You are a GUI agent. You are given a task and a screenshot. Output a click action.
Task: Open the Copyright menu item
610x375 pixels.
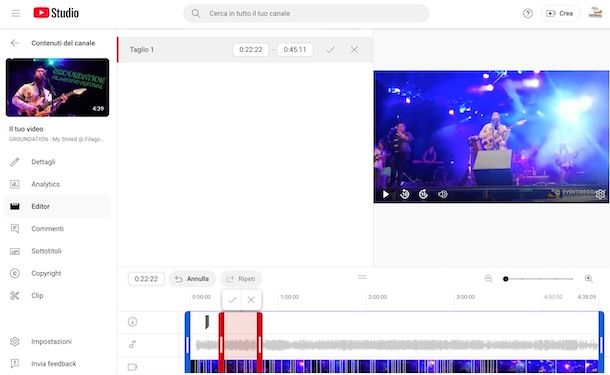pyautogui.click(x=57, y=273)
